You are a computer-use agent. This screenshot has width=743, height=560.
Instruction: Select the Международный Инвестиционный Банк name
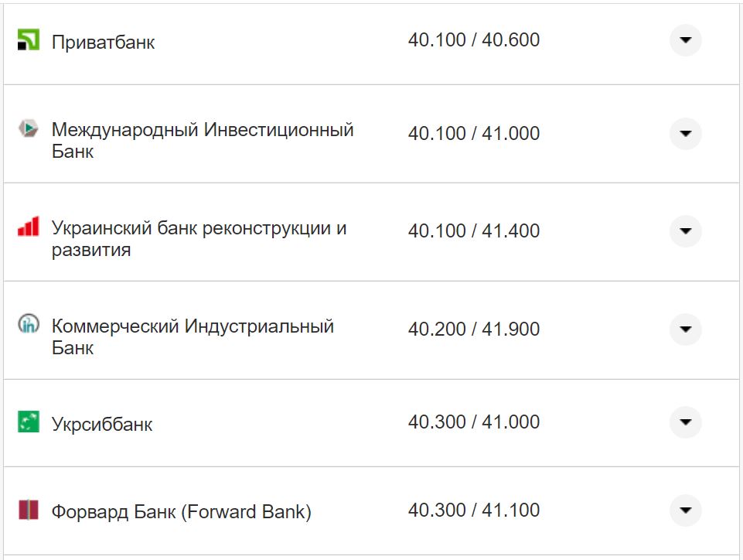tap(203, 133)
